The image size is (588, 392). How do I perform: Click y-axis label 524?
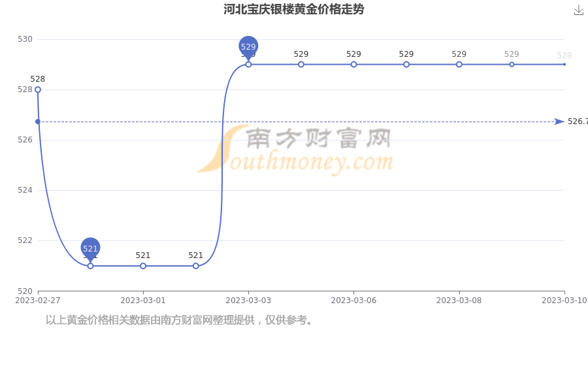(x=25, y=190)
